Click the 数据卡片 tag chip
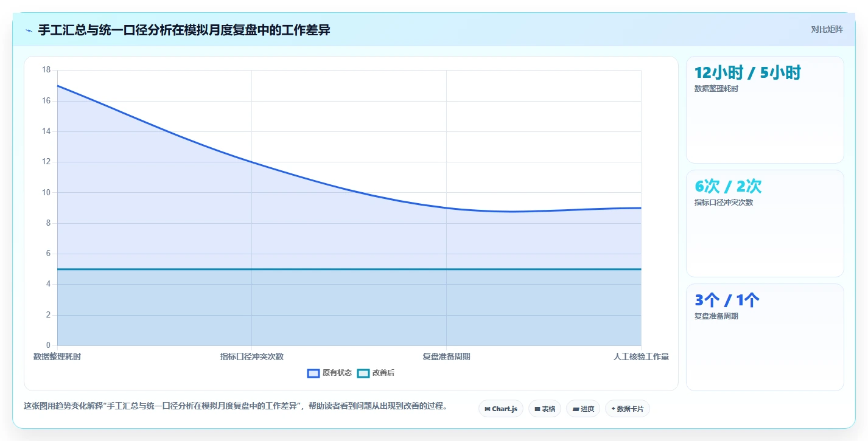Image resolution: width=868 pixels, height=441 pixels. [x=628, y=409]
